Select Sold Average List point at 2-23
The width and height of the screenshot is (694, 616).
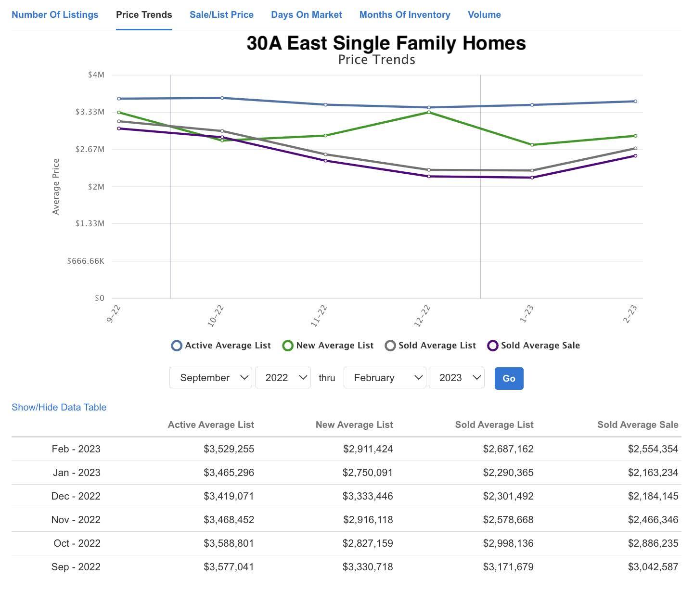635,148
